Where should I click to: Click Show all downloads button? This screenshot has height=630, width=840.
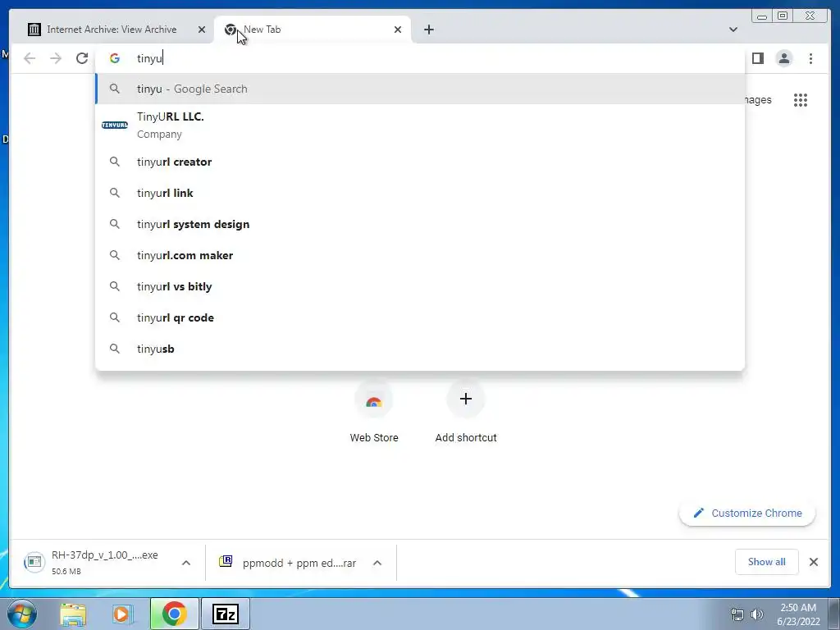coord(767,562)
